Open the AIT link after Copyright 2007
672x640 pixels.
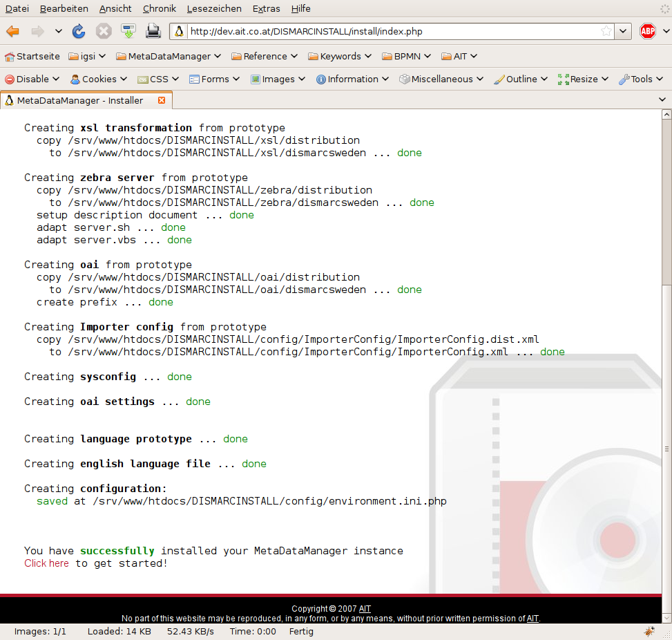[365, 609]
